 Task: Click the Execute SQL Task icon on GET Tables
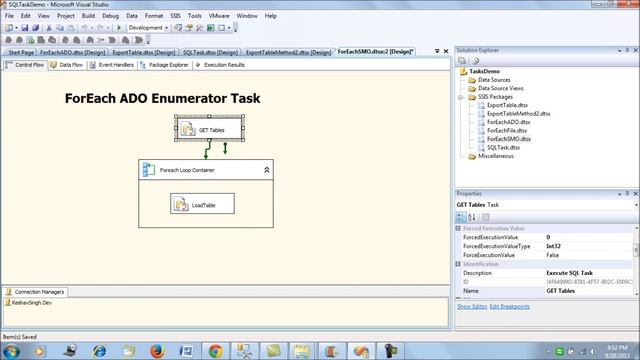click(188, 129)
